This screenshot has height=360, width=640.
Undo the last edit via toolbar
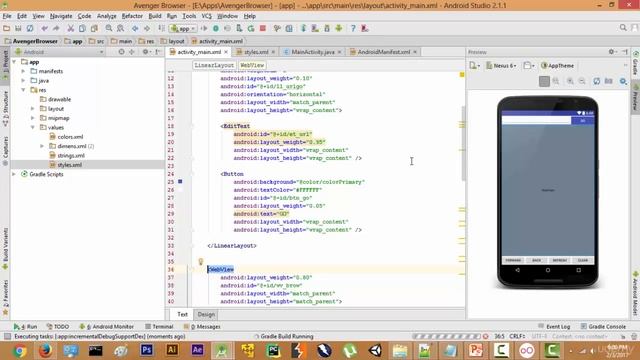pyautogui.click(x=44, y=29)
